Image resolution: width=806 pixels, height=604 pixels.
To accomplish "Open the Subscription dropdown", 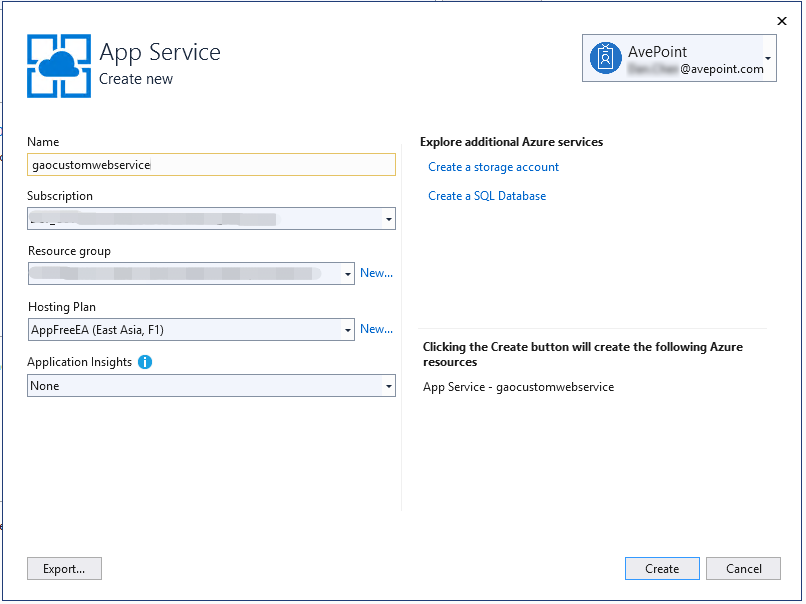I will (x=388, y=218).
